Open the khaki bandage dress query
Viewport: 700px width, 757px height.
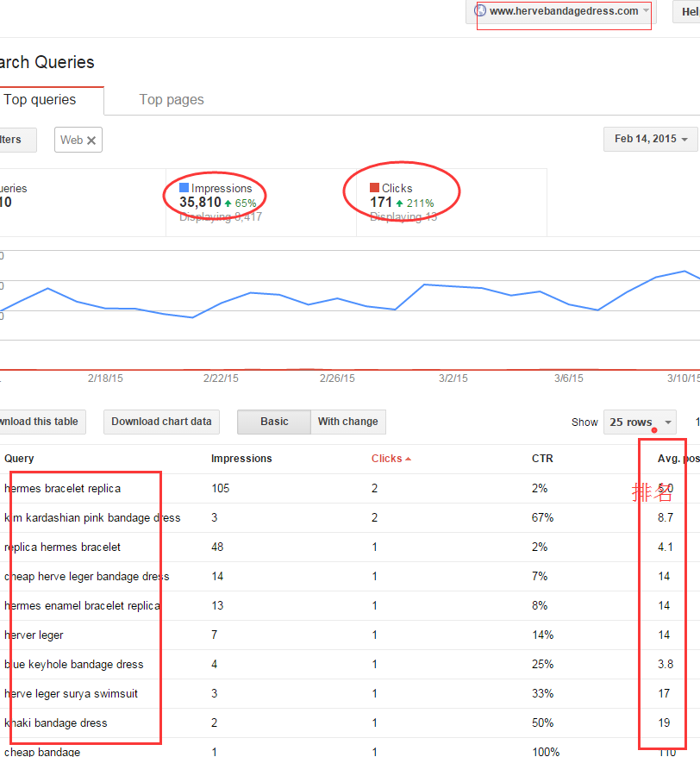[x=56, y=723]
